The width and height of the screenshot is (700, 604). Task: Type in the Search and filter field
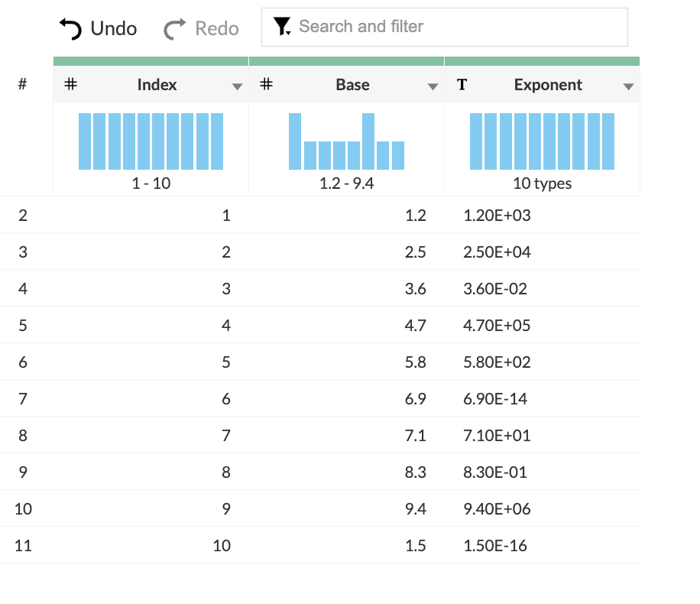pyautogui.click(x=459, y=28)
